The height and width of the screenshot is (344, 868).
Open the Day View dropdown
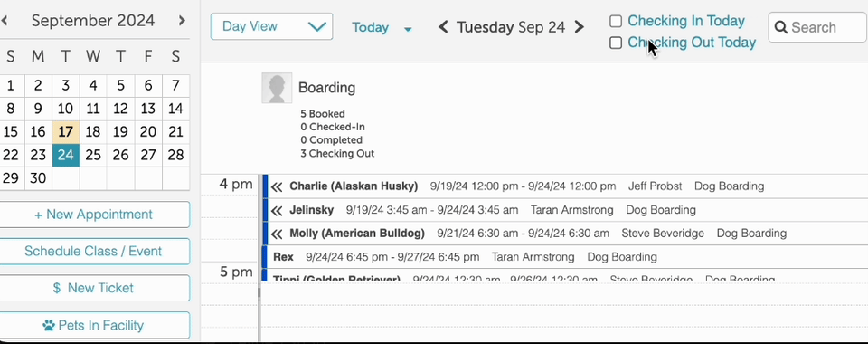[272, 26]
